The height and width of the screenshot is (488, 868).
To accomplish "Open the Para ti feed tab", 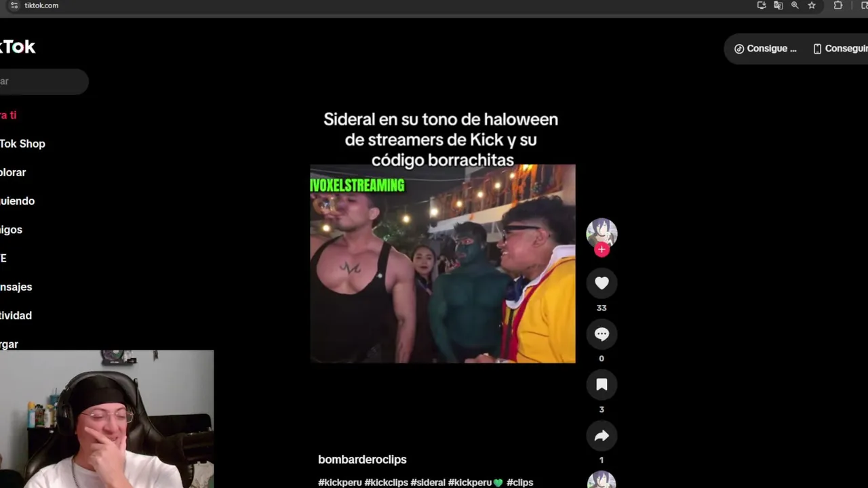I will (x=8, y=115).
